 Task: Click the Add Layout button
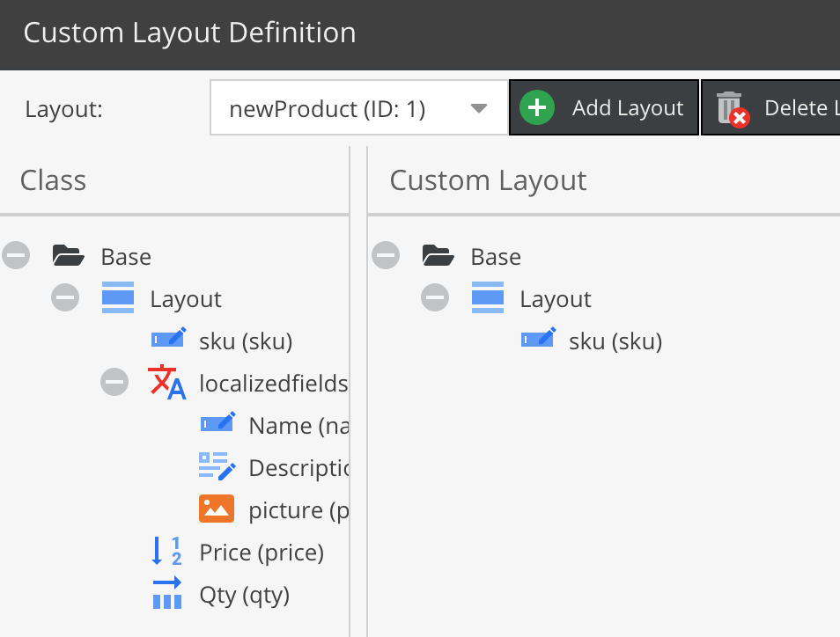[x=604, y=107]
